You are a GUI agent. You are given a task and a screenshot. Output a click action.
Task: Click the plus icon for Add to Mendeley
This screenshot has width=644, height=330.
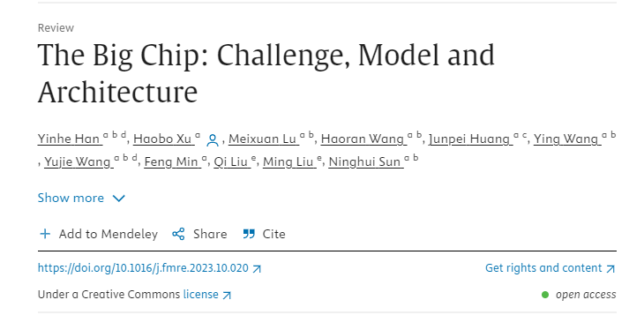point(45,234)
